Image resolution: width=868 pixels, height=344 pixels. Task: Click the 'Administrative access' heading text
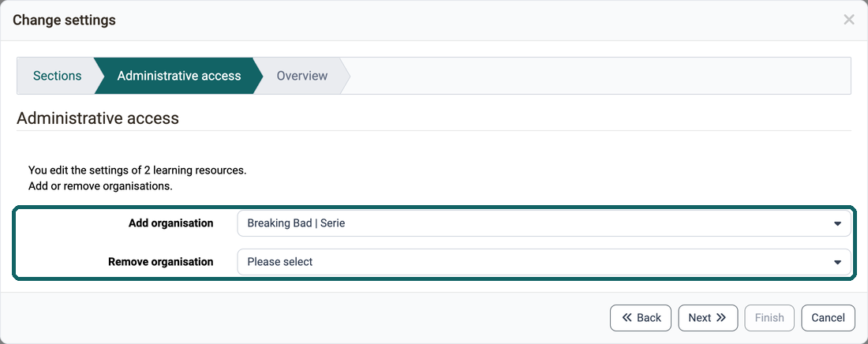(x=98, y=118)
